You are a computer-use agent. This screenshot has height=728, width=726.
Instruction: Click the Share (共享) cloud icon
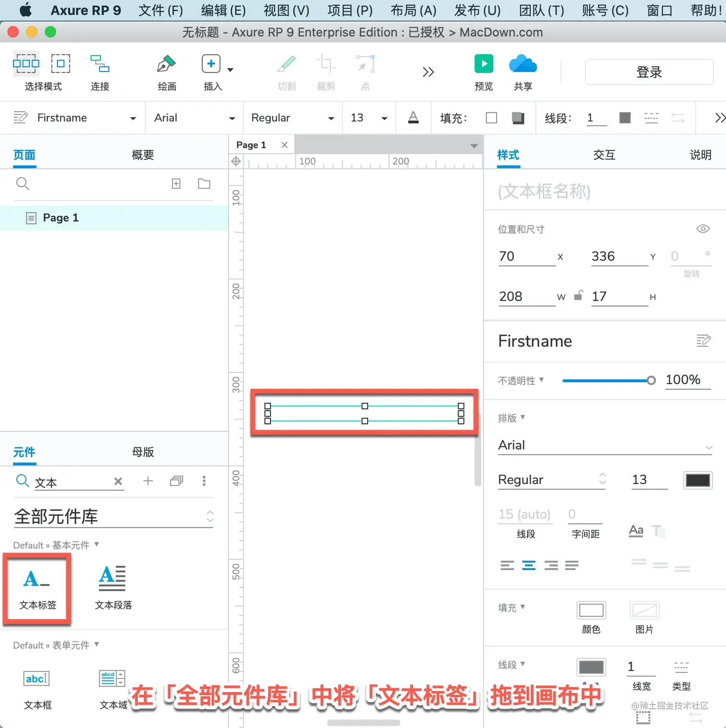point(523,63)
